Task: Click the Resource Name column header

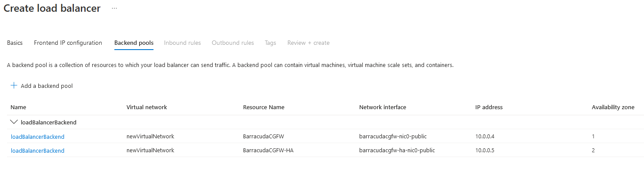Action: click(x=264, y=107)
